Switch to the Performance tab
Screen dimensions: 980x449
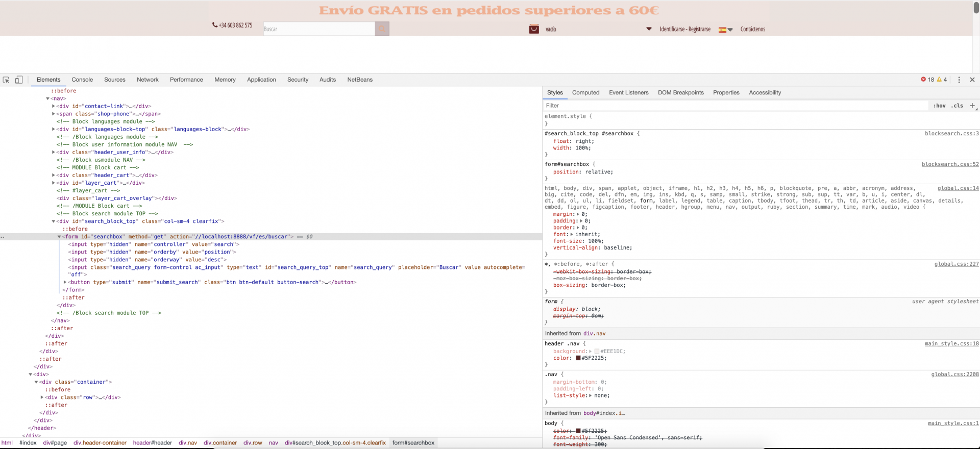tap(186, 80)
